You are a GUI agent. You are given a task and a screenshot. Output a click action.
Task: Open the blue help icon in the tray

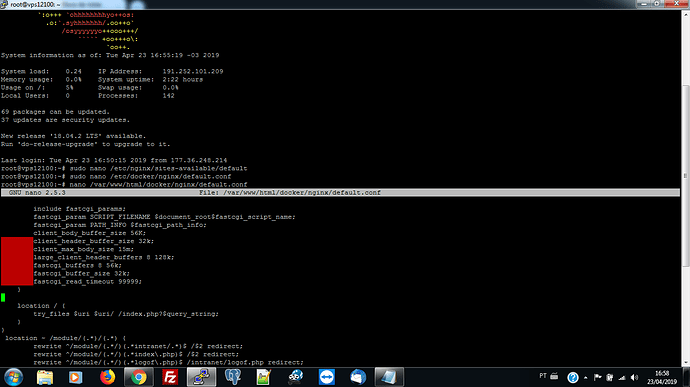573,377
